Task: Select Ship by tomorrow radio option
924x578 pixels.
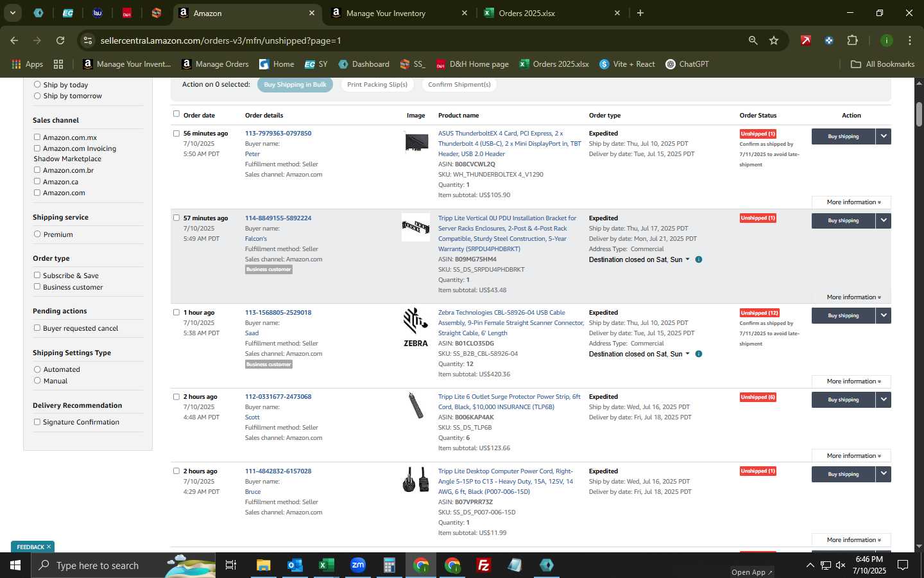Action: pos(37,96)
